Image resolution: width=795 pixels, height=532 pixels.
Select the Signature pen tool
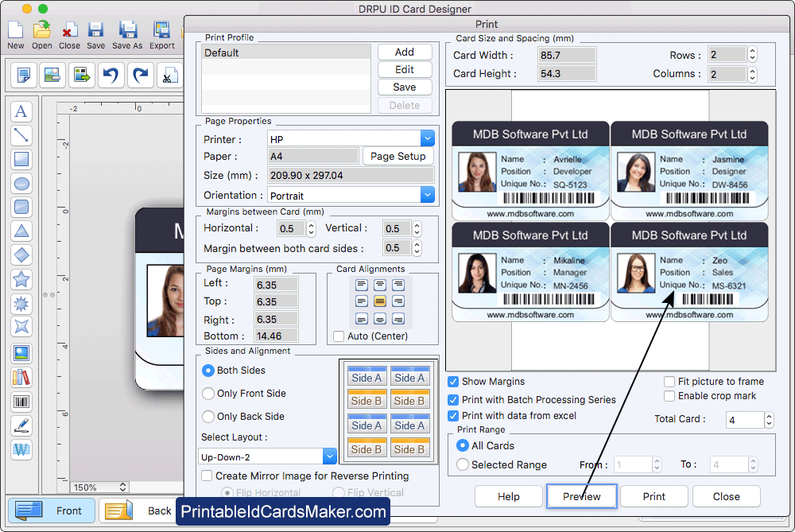(x=21, y=425)
